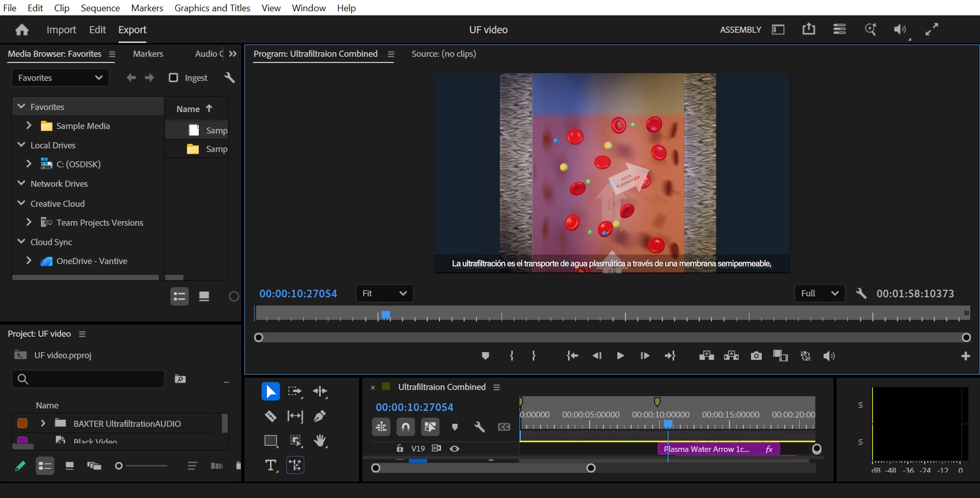This screenshot has width=980, height=498.
Task: Add marker in Program monitor
Action: click(x=485, y=356)
